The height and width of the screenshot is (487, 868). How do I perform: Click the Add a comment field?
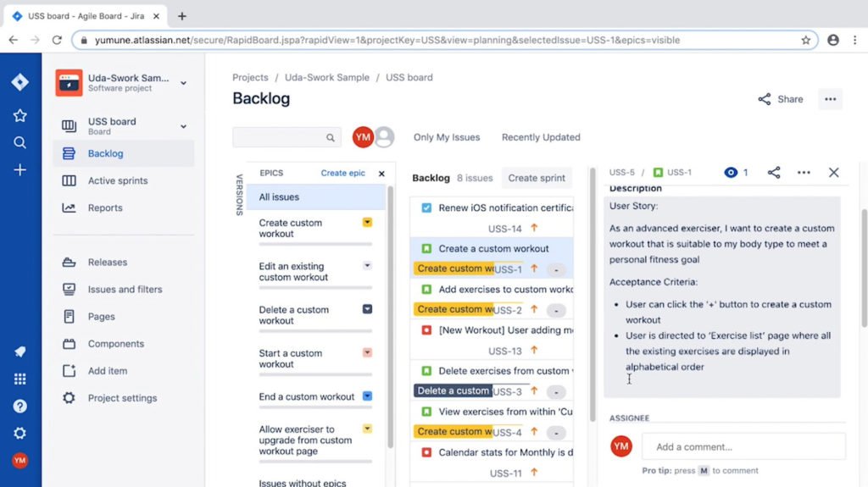coord(743,446)
